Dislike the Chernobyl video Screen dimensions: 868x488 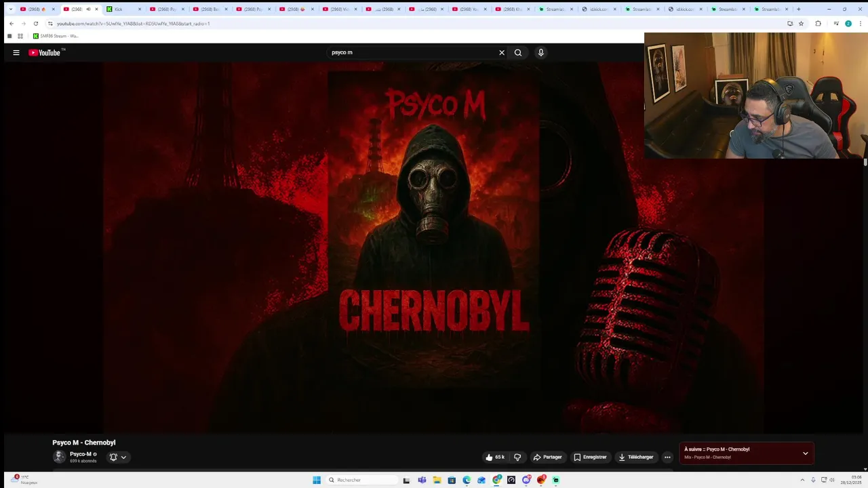click(x=517, y=457)
